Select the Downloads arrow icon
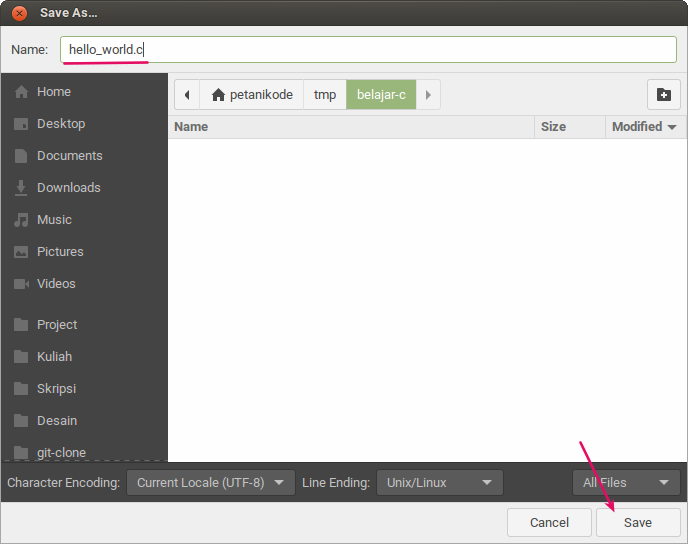This screenshot has width=688, height=544. click(21, 188)
